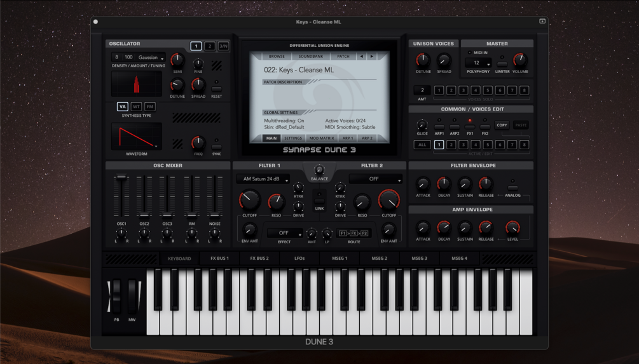Open Filter 2 type OFF dropdown
Image resolution: width=639 pixels, height=364 pixels.
(375, 179)
